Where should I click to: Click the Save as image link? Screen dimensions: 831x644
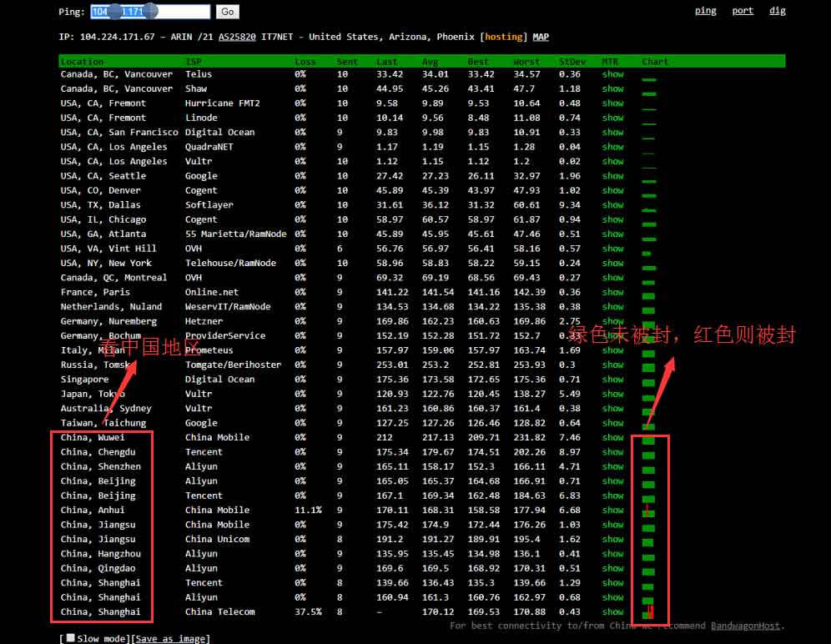click(x=170, y=639)
